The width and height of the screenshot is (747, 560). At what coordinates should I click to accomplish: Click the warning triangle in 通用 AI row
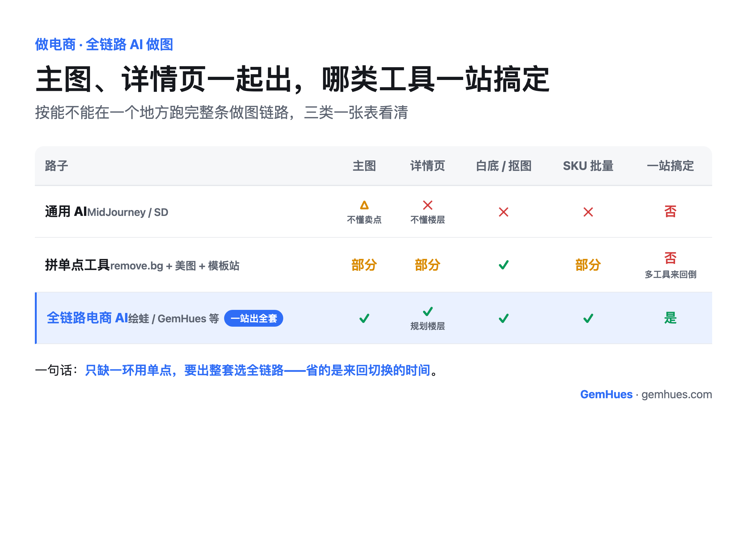point(364,205)
